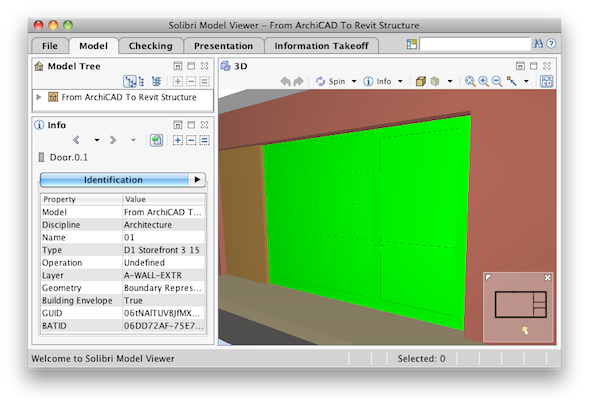Select the containment hierarchy view in Model Tree
Screen dimensions: 589x406
pos(130,81)
